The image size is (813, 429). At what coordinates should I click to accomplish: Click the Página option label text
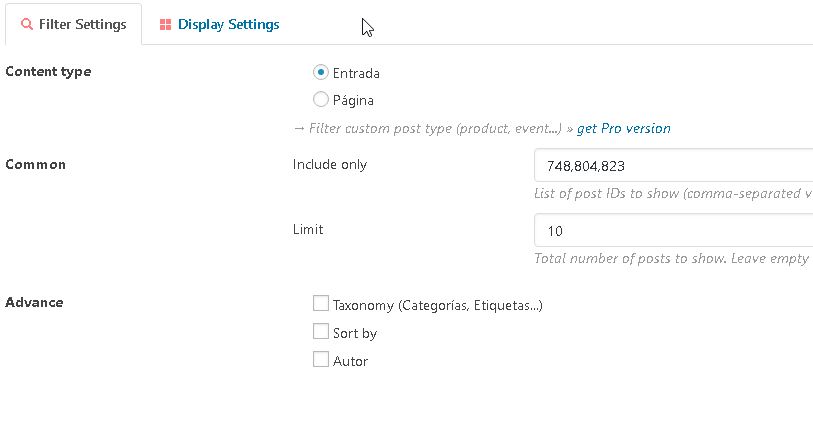point(353,100)
